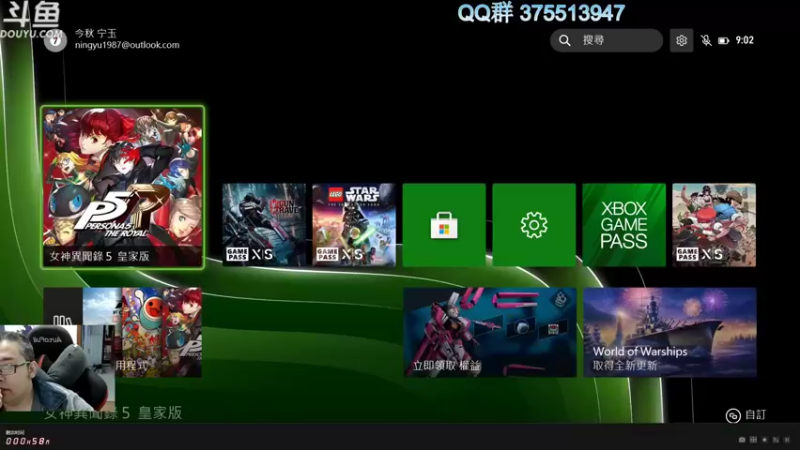The image size is (800, 450).
Task: Open the Settings gear tile
Action: tap(534, 224)
